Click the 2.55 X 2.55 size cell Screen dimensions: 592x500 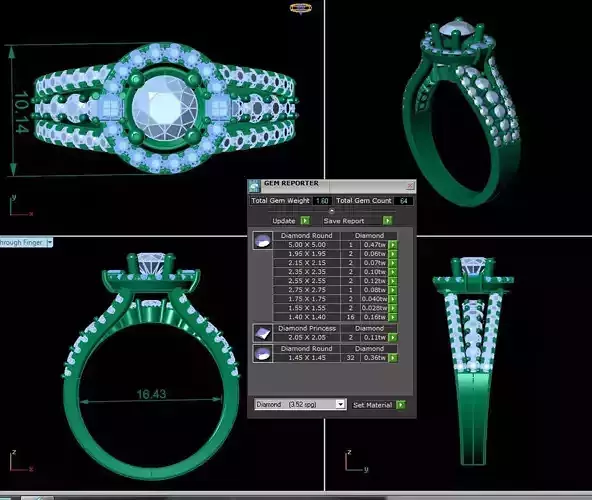(307, 281)
